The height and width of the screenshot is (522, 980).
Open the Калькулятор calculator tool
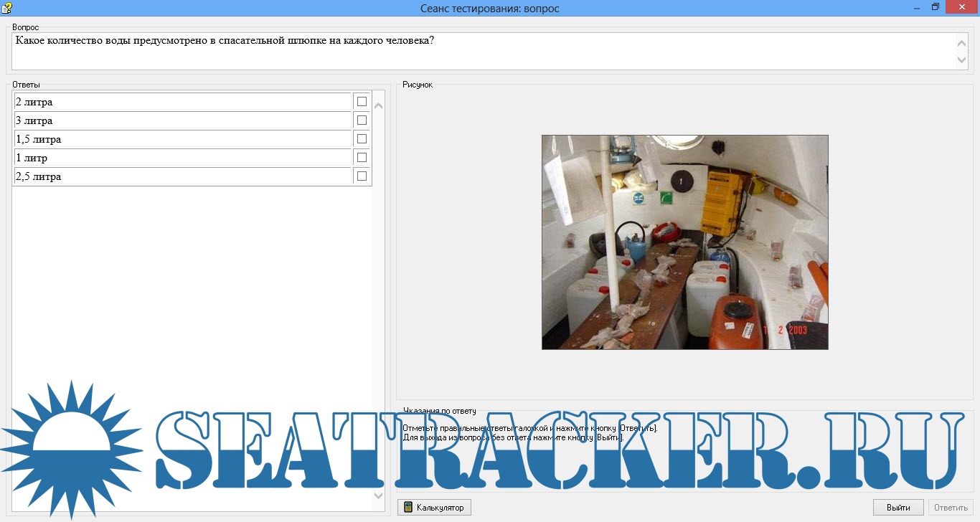pyautogui.click(x=434, y=508)
